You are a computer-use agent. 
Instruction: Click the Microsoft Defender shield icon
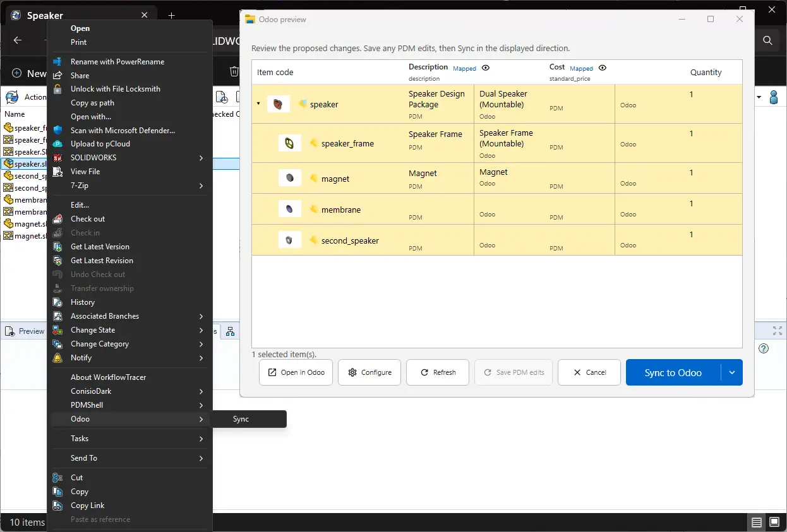point(57,131)
